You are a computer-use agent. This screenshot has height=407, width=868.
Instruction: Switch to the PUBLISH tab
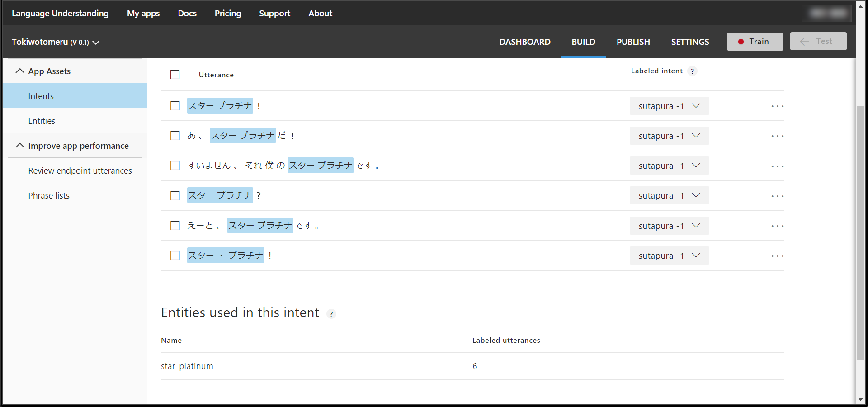click(x=633, y=42)
